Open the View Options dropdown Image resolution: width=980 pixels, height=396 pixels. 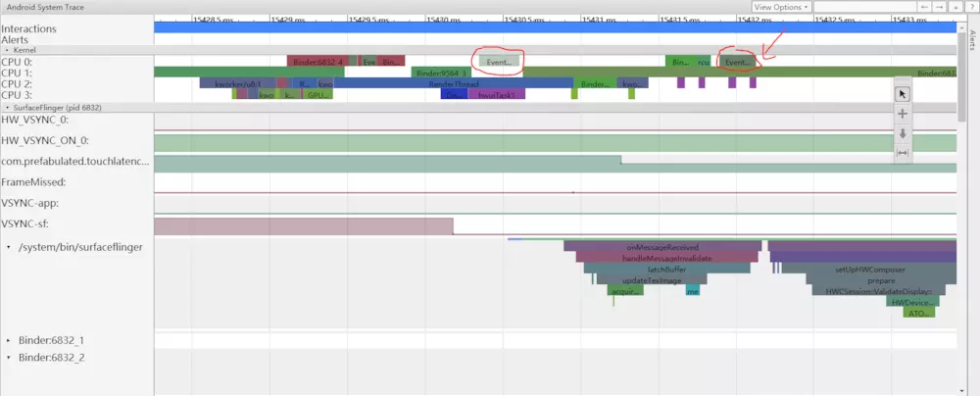pos(781,7)
